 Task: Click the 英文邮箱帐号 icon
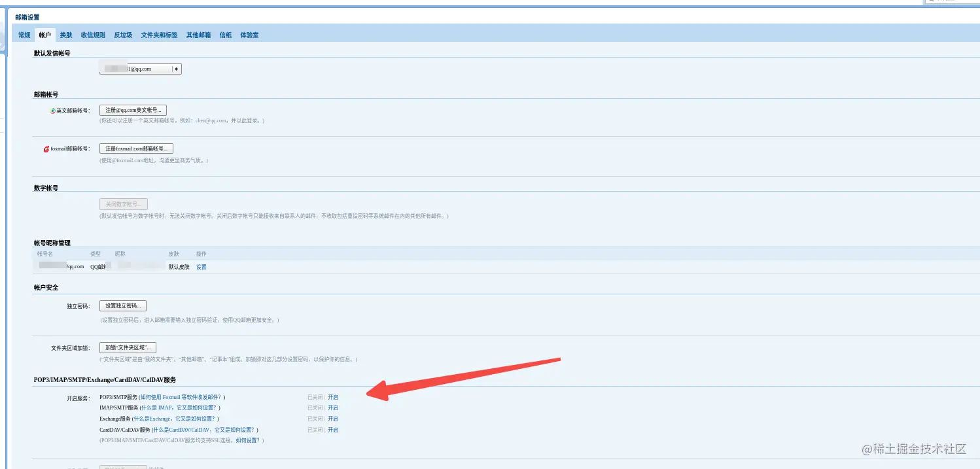53,111
